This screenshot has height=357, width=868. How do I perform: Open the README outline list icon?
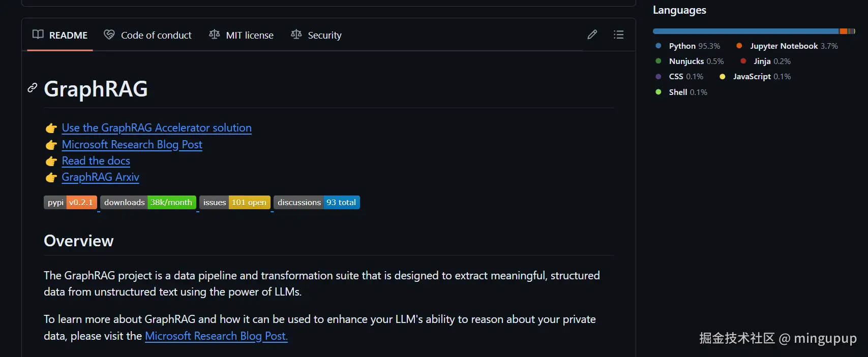(618, 35)
